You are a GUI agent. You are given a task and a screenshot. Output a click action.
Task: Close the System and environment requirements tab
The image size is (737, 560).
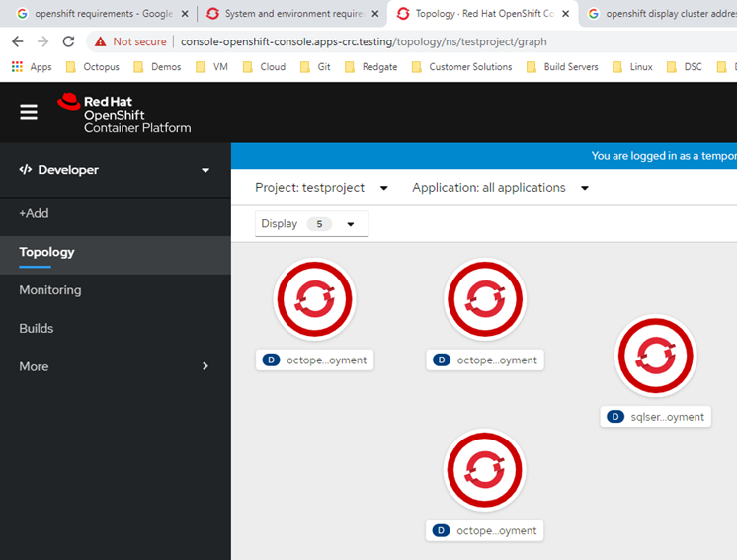tap(374, 14)
